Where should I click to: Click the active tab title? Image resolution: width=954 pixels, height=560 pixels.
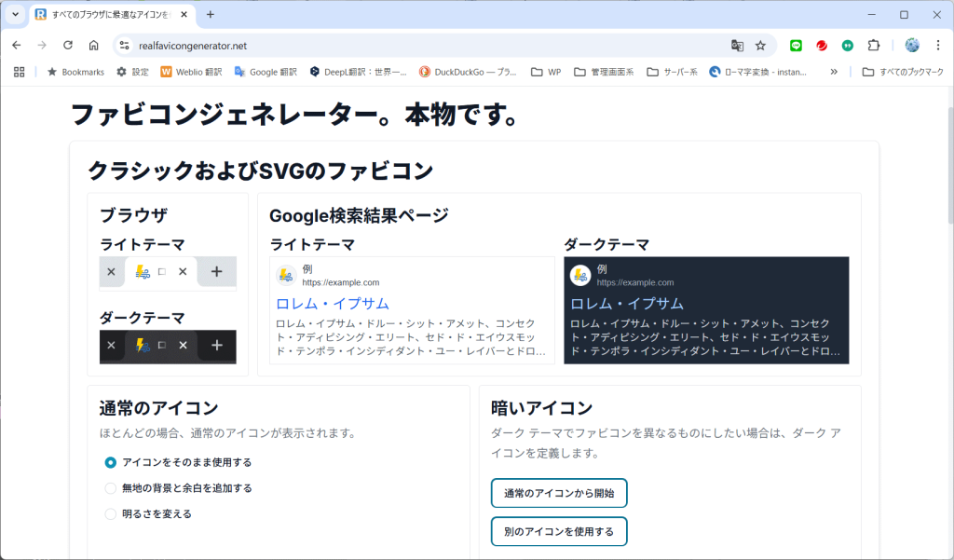(x=112, y=15)
